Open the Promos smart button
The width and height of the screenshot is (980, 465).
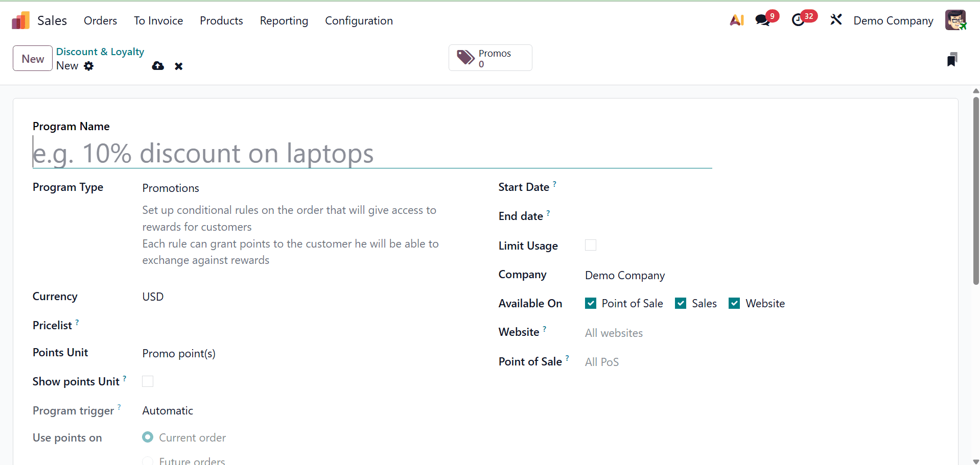pos(489,58)
